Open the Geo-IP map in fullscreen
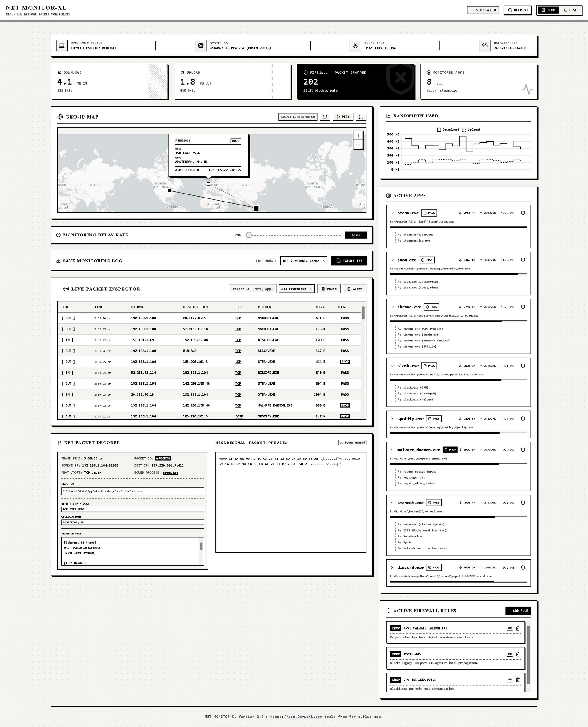This screenshot has width=588, height=727. 361,117
